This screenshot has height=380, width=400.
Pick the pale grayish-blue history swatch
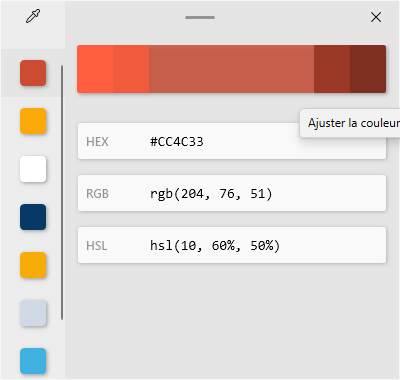[x=33, y=313]
